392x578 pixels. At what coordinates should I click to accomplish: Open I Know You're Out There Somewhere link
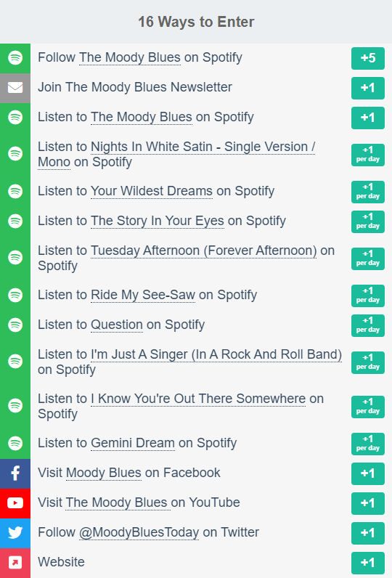(x=198, y=399)
